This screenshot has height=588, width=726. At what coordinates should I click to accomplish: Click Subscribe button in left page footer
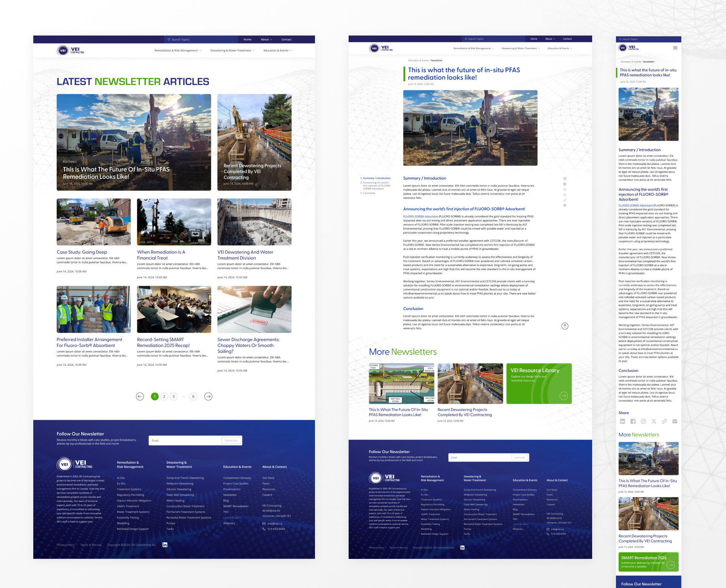(x=231, y=441)
